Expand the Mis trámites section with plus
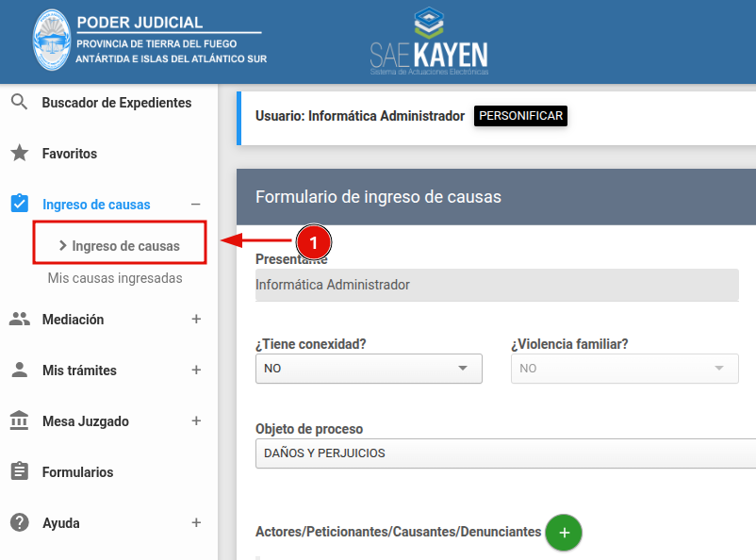This screenshot has width=756, height=560. click(196, 371)
